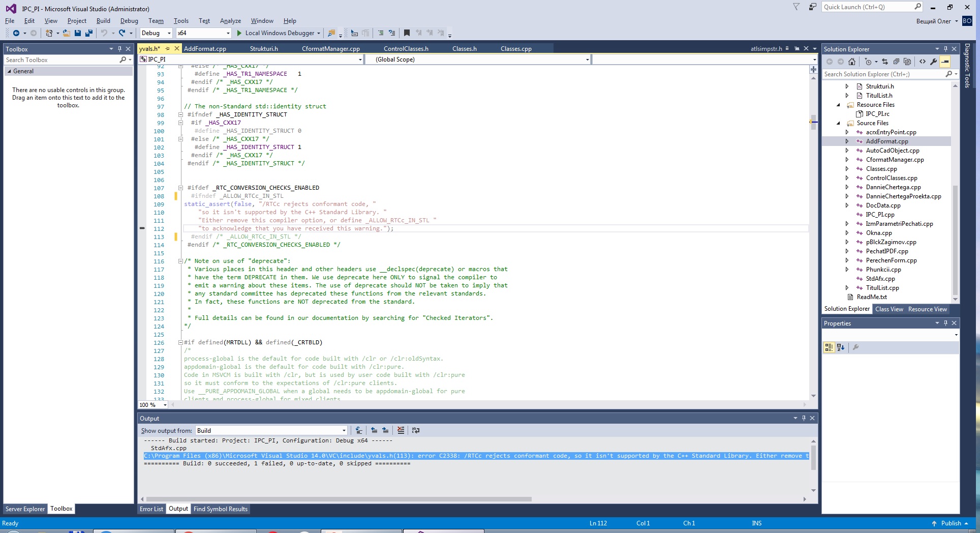
Task: Click the Quick Launch search field
Action: (x=872, y=7)
